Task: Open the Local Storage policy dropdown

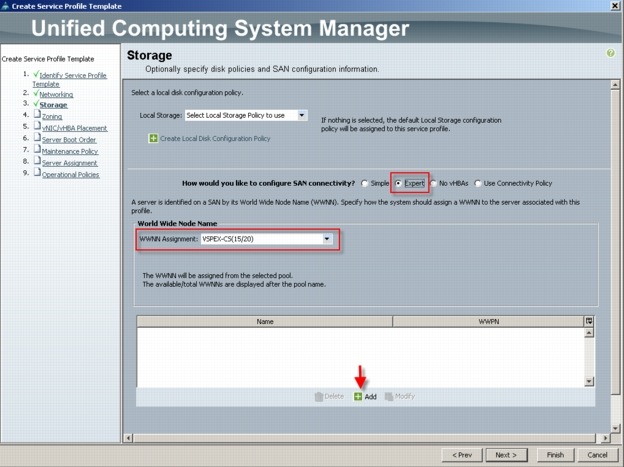Action: [302, 115]
